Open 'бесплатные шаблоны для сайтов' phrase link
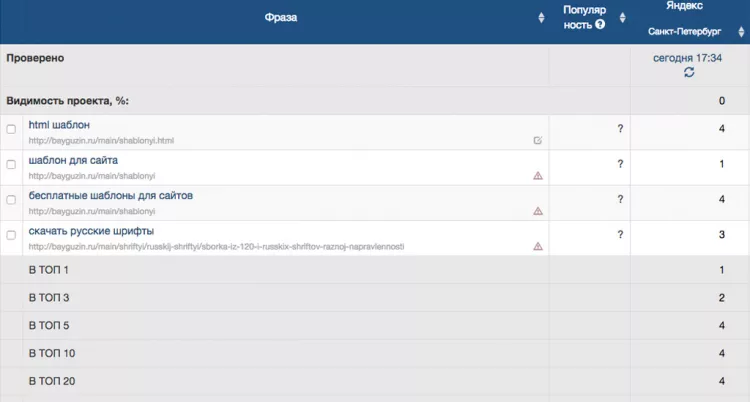The height and width of the screenshot is (402, 750). pos(110,195)
